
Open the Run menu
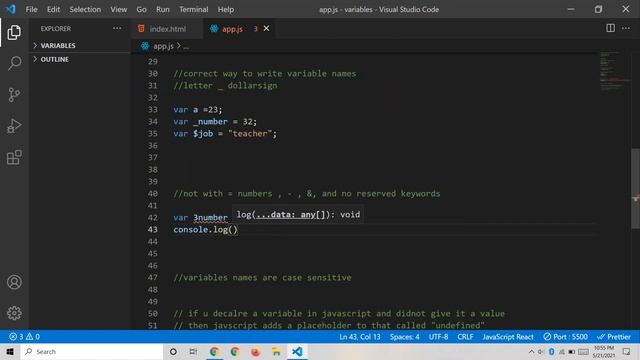[x=162, y=9]
